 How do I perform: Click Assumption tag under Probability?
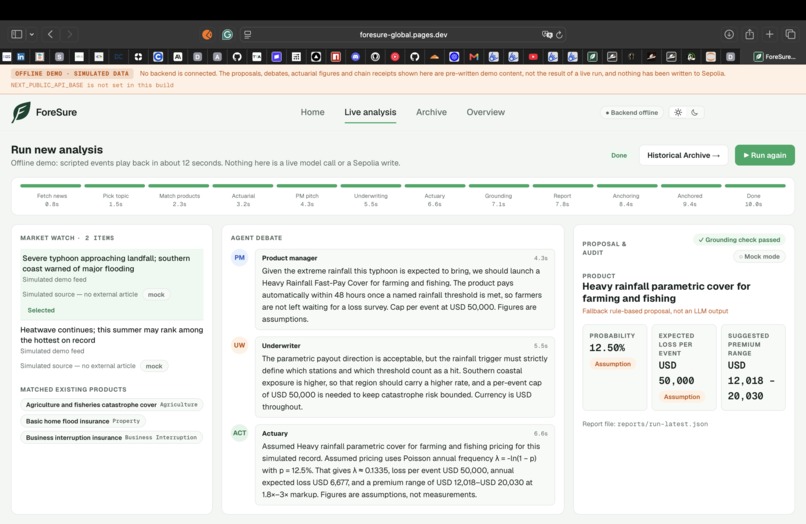(613, 364)
